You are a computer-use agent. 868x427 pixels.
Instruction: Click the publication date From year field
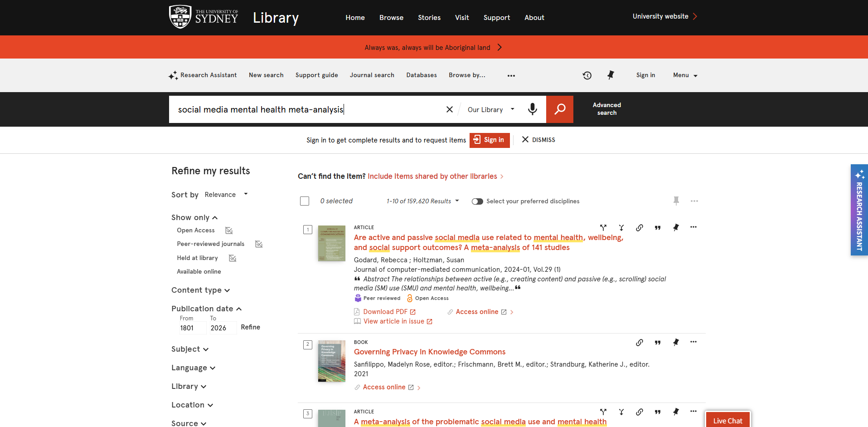(191, 328)
